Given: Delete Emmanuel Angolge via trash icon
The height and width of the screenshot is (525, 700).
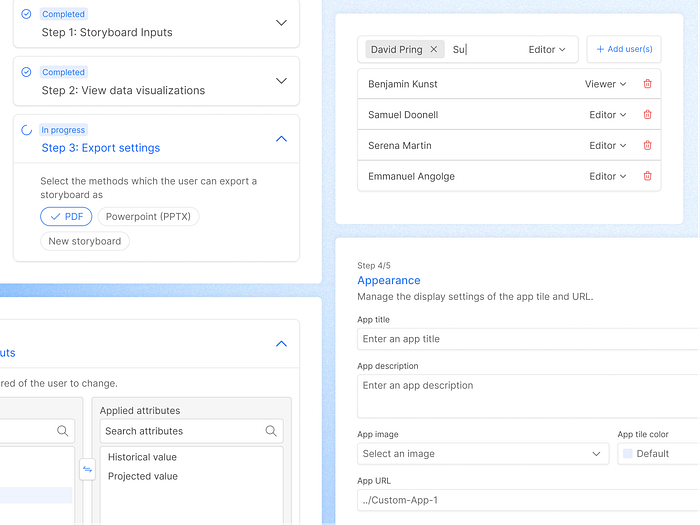Looking at the screenshot, I should (x=647, y=177).
